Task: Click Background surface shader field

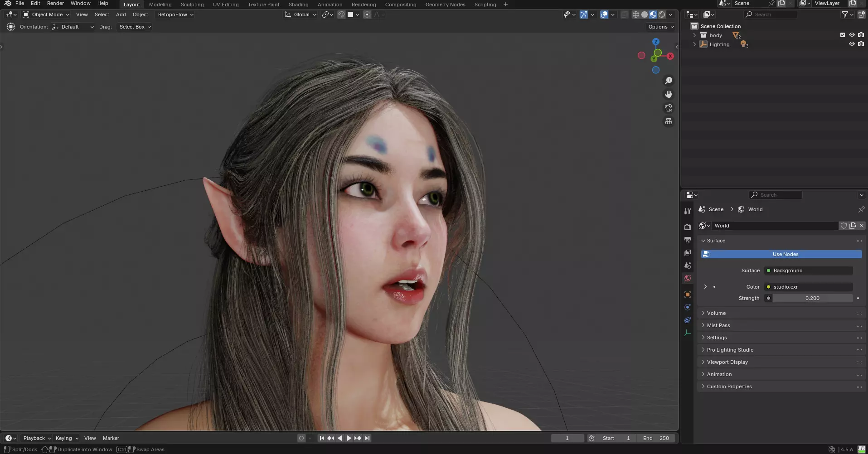Action: click(x=809, y=270)
